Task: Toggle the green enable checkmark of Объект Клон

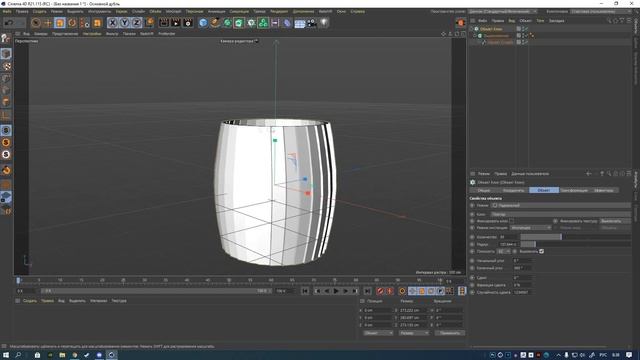Action: [527, 29]
